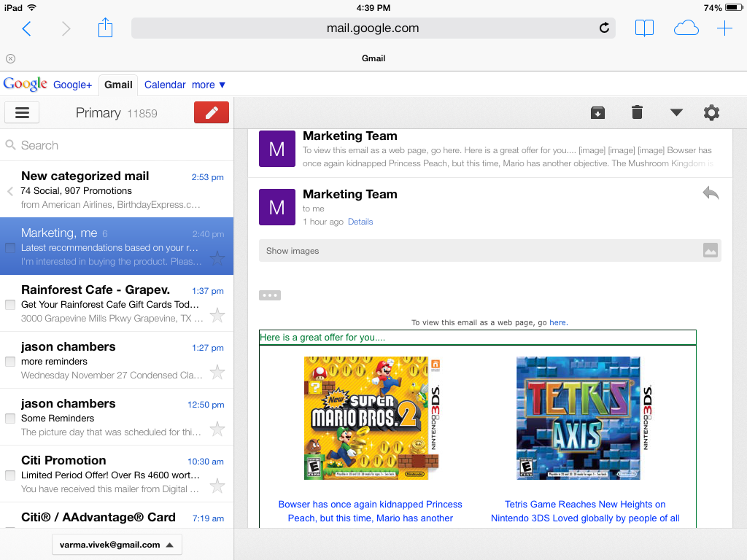Open the settings gear icon
This screenshot has width=747, height=560.
[x=711, y=113]
